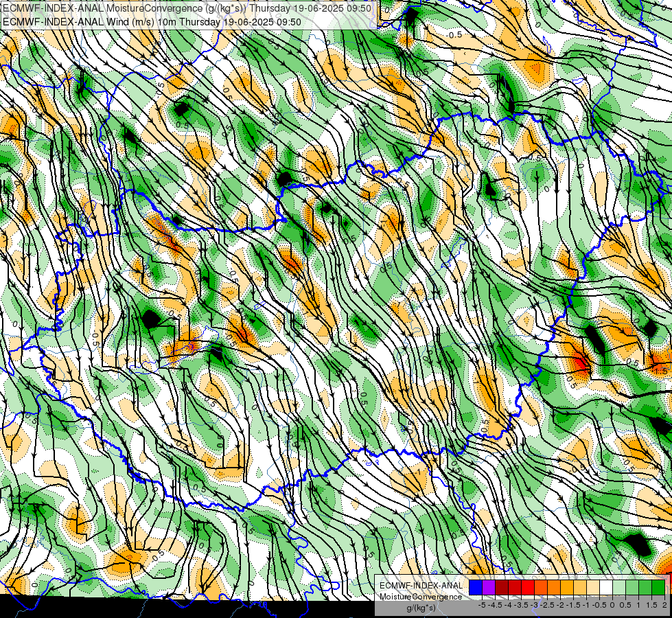Pick the legend swatch between -4 and -3.5
The height and width of the screenshot is (618, 672).
[515, 588]
